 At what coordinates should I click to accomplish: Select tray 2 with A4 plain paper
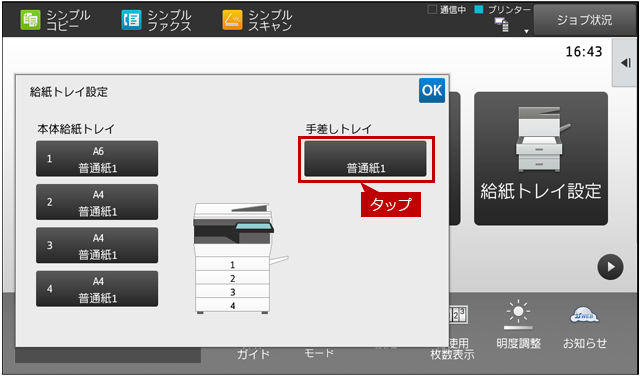(x=97, y=202)
